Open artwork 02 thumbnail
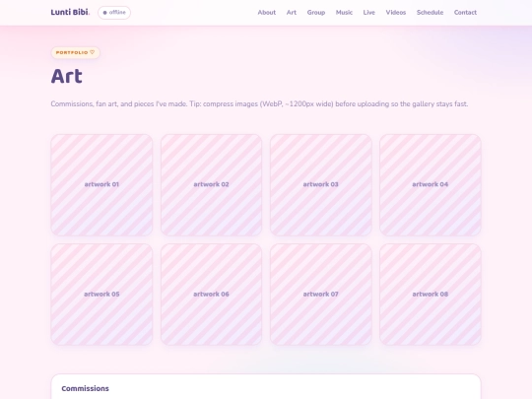Viewport: 532px width, 399px height. click(211, 185)
